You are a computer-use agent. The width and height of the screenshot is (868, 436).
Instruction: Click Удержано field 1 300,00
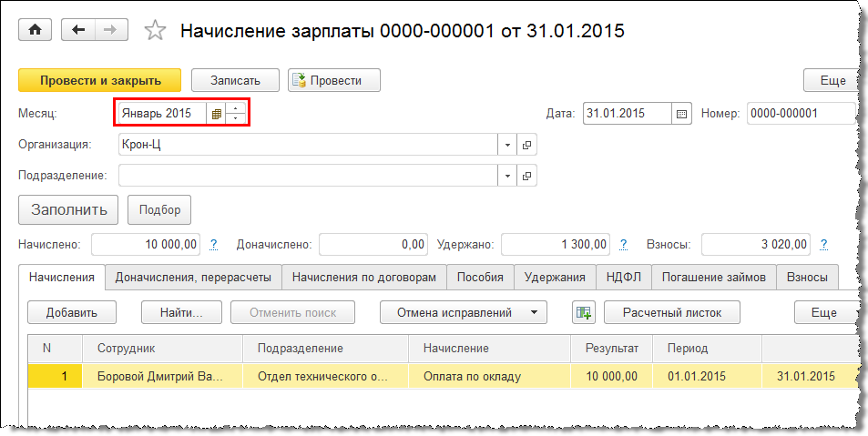(x=556, y=245)
